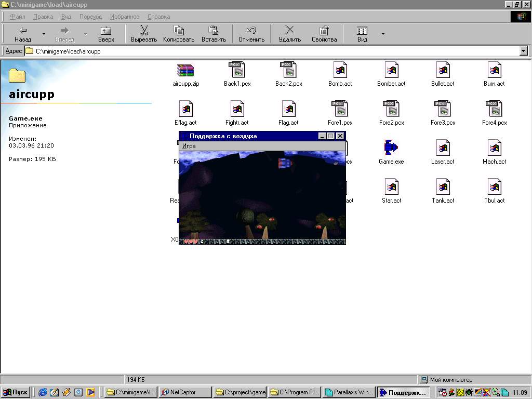Expand the address bar dropdown list
The height and width of the screenshot is (399, 532).
pyautogui.click(x=523, y=51)
